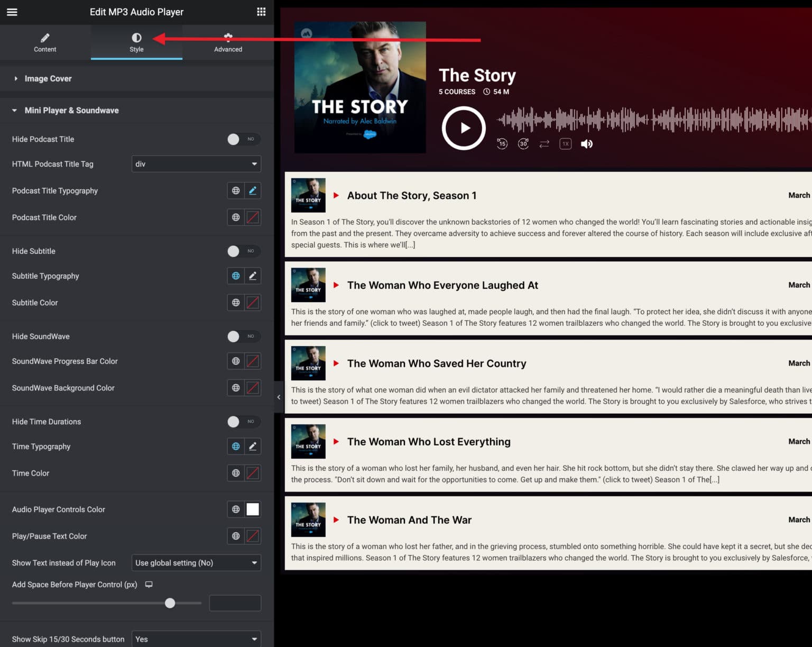Viewport: 812px width, 647px height.
Task: Click the Audio Player Controls Color swatch
Action: (x=253, y=509)
